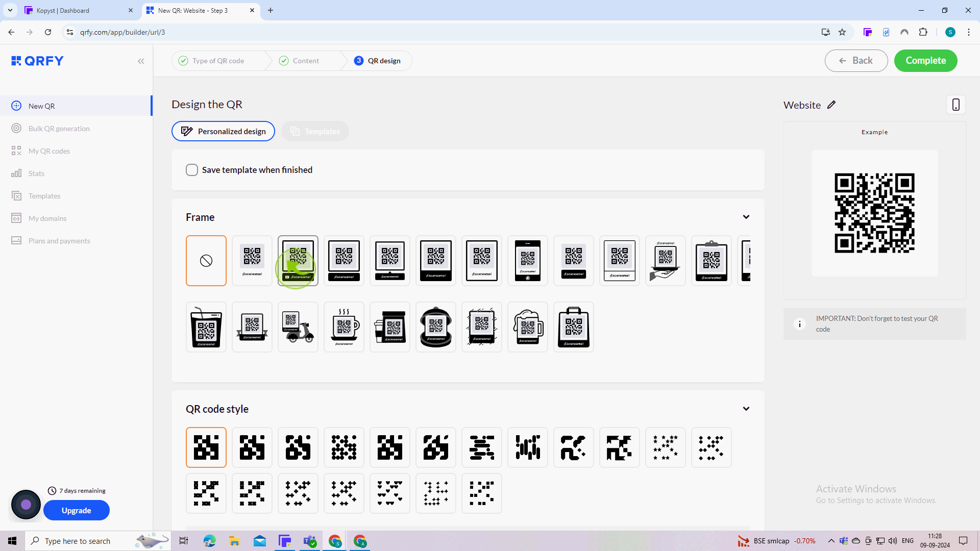The height and width of the screenshot is (551, 980).
Task: Click the mobile preview phone icon
Action: click(956, 105)
